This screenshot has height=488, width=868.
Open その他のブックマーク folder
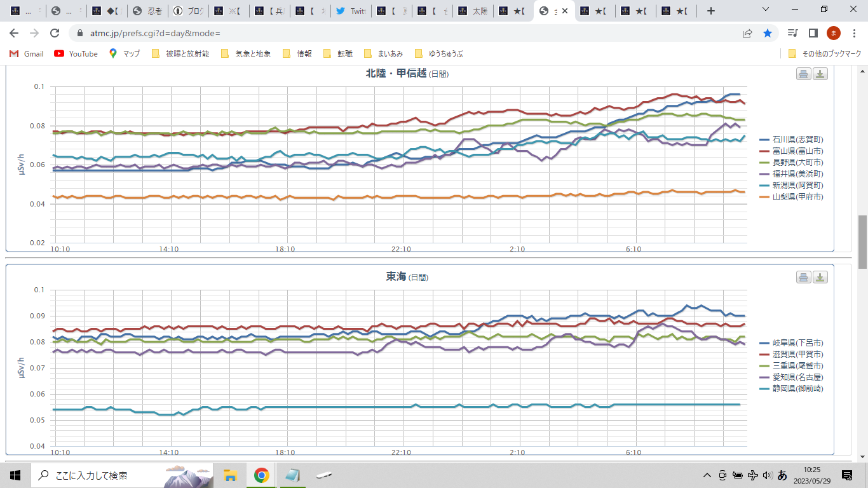[x=824, y=54]
